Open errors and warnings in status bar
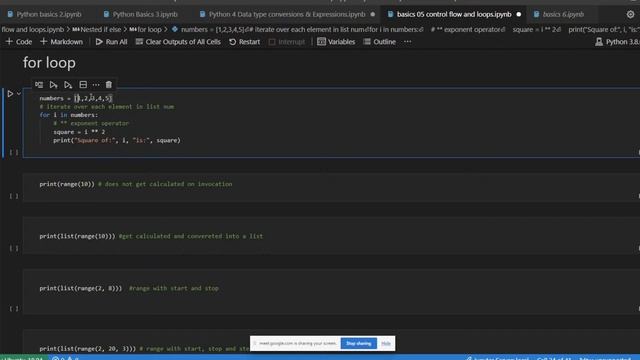The image size is (640, 360). [65, 358]
